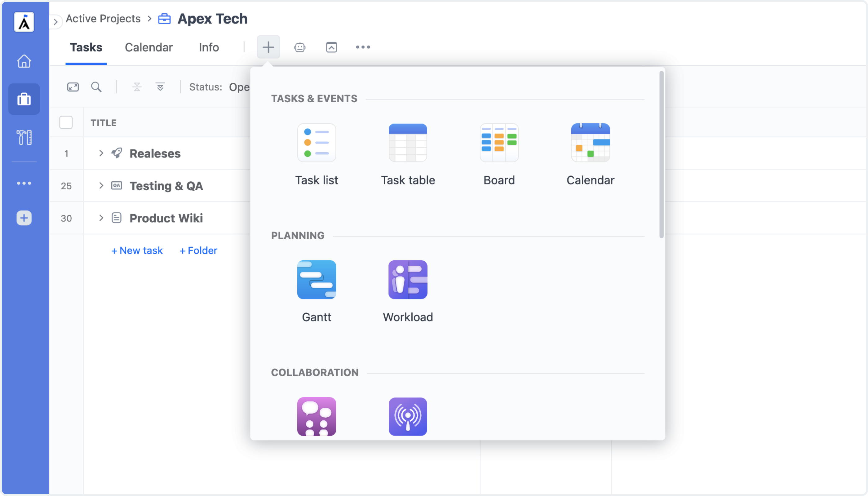Click the collapse all rows icon
Screen dimensions: 868x496
click(137, 87)
